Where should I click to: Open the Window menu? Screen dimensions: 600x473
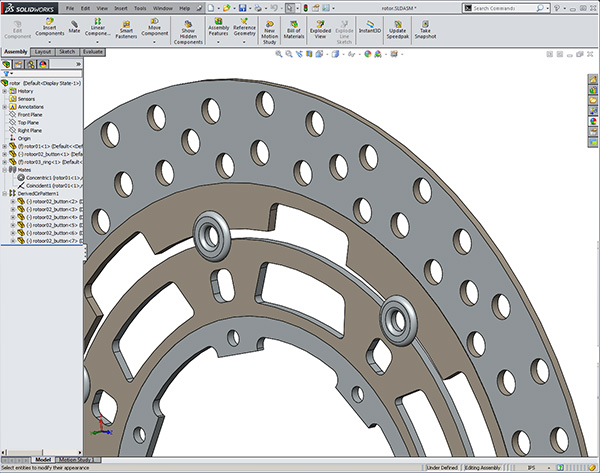click(162, 8)
